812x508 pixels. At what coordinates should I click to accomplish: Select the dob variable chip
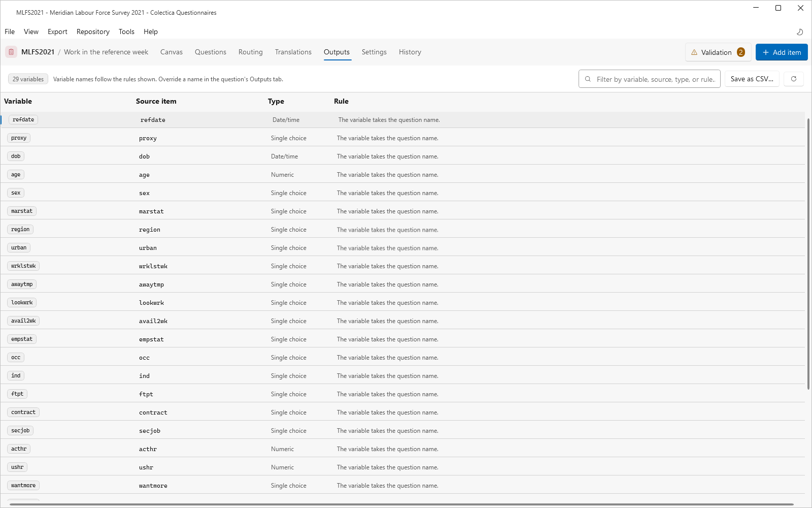click(x=16, y=156)
